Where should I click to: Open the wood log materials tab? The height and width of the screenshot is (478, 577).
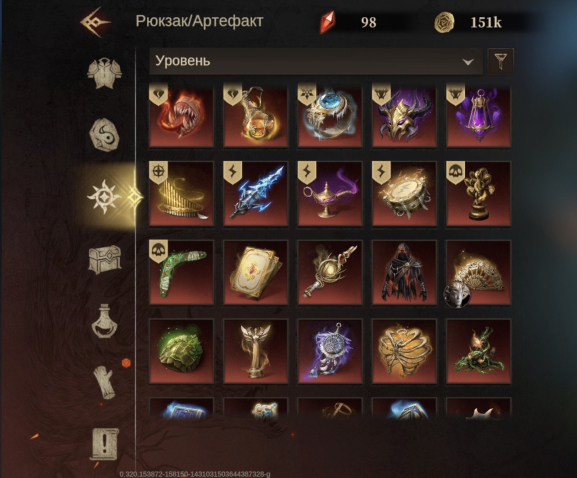(105, 383)
